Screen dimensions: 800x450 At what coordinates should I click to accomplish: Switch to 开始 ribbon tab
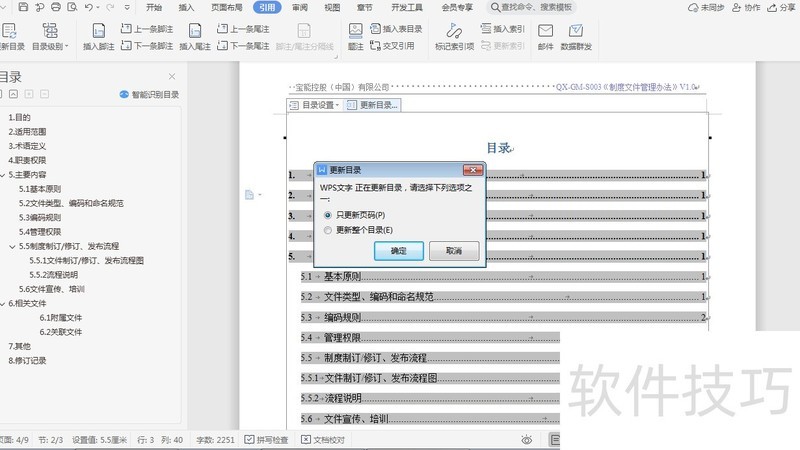(x=154, y=7)
